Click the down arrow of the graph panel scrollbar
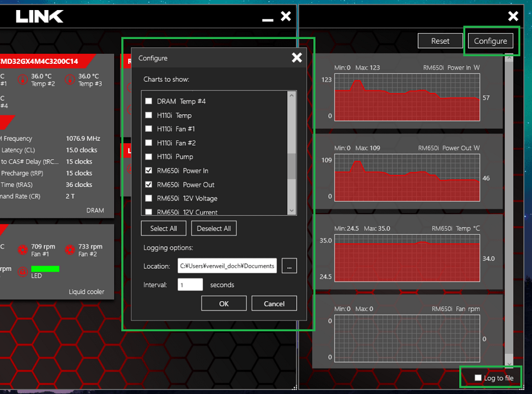The width and height of the screenshot is (532, 394). [x=509, y=364]
